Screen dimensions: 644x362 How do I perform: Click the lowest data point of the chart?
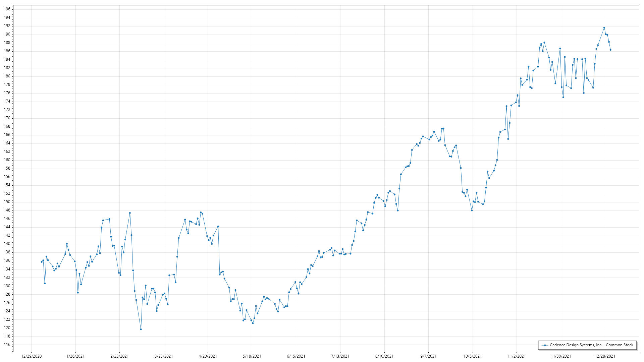(141, 329)
